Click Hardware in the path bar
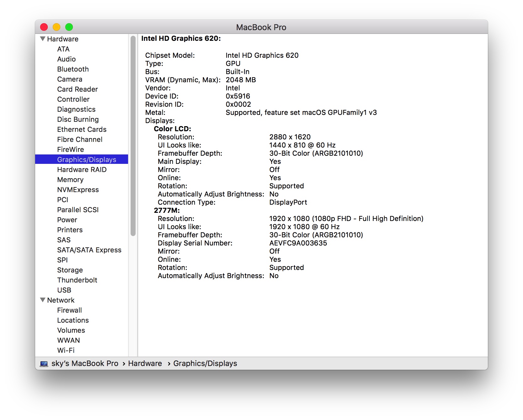523x420 pixels. pyautogui.click(x=145, y=363)
